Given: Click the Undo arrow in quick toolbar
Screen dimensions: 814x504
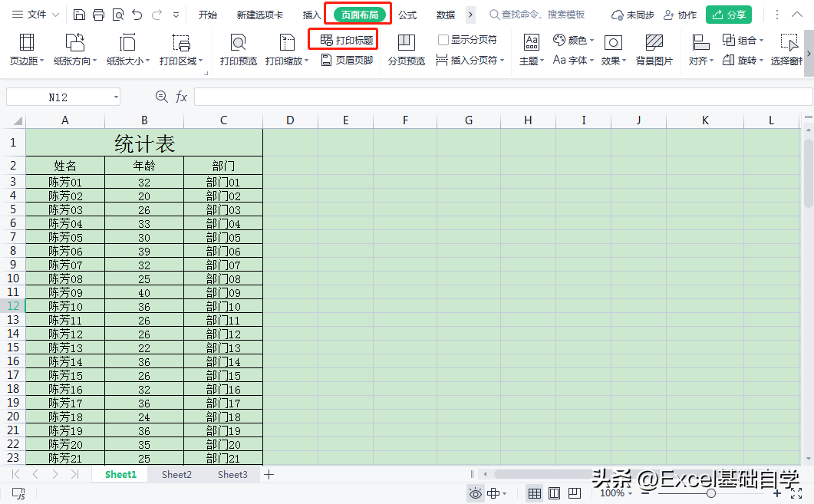Looking at the screenshot, I should coord(137,15).
